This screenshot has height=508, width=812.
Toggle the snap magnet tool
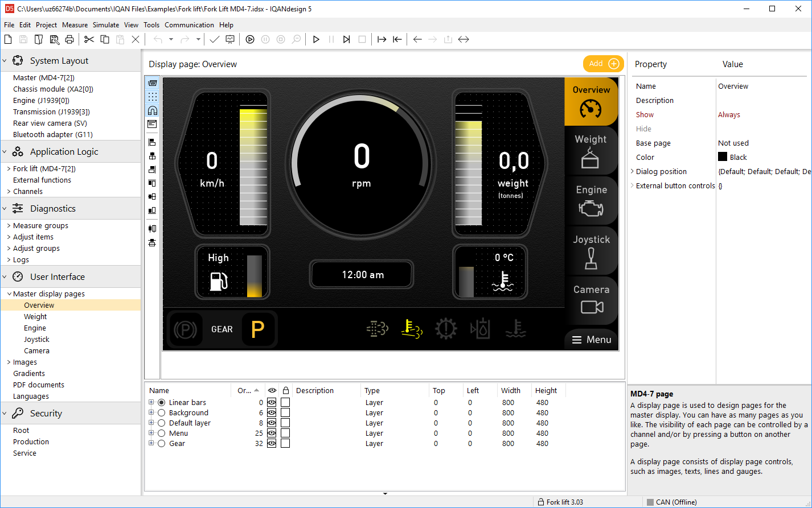pyautogui.click(x=152, y=110)
